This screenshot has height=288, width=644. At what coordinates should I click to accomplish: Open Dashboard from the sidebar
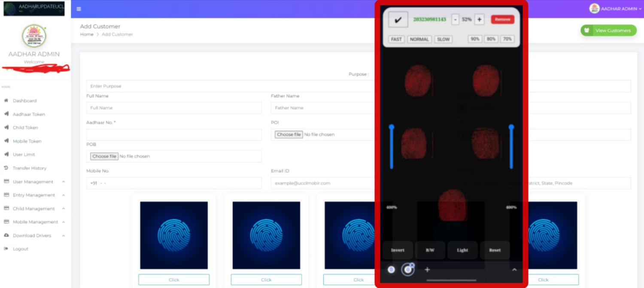pos(24,101)
